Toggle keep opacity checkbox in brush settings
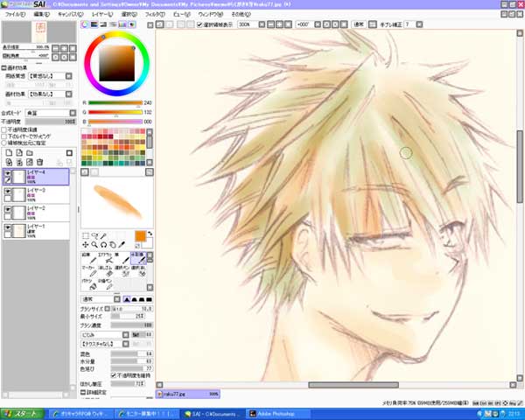The height and width of the screenshot is (420, 525). tap(114, 375)
